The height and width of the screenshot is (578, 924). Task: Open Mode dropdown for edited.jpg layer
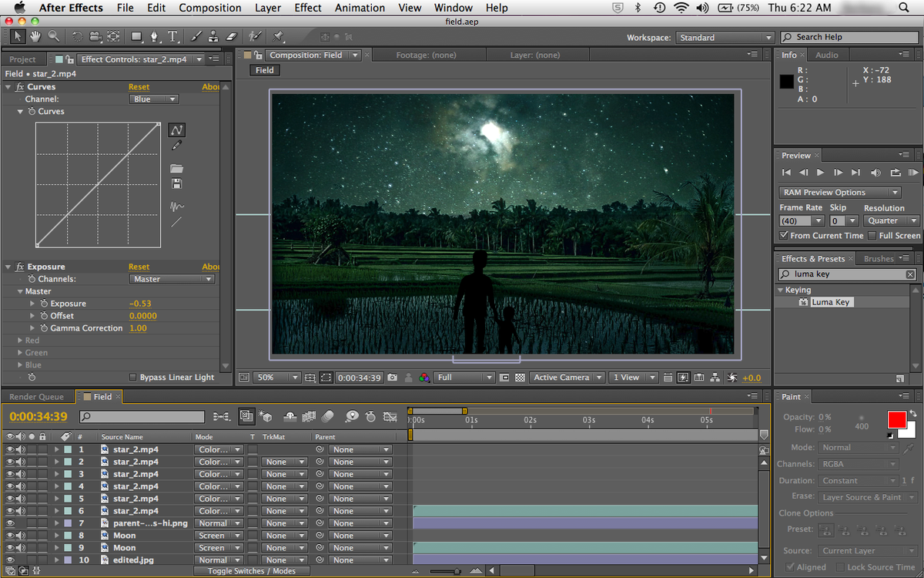[x=219, y=560]
